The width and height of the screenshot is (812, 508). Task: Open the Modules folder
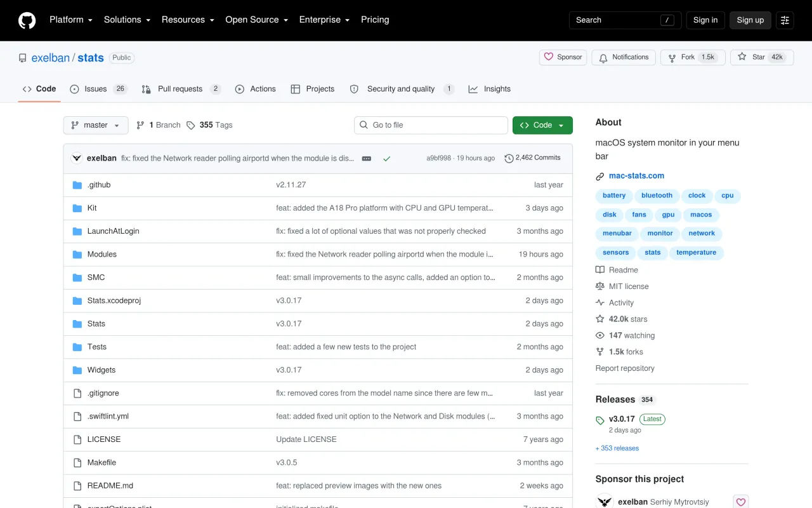click(x=102, y=255)
